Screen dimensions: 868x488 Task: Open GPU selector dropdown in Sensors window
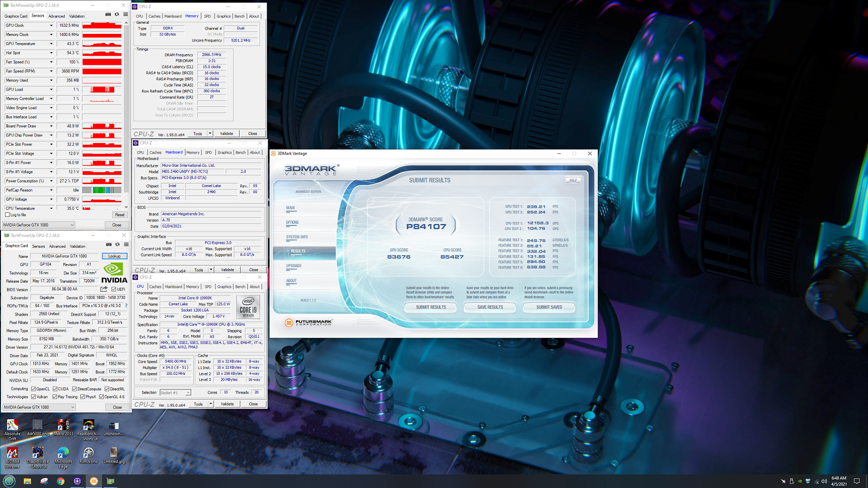pos(39,225)
